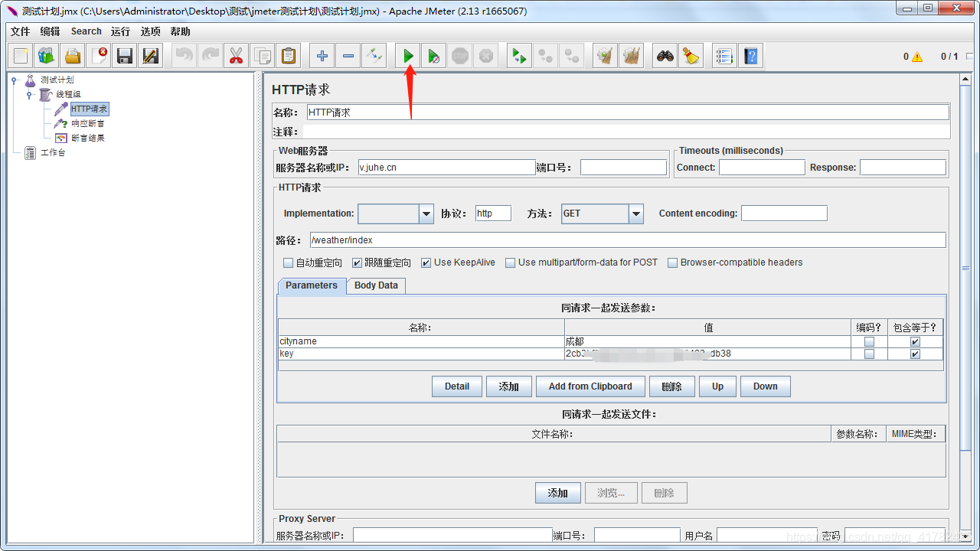Click the Detail button
The image size is (980, 551).
point(457,386)
